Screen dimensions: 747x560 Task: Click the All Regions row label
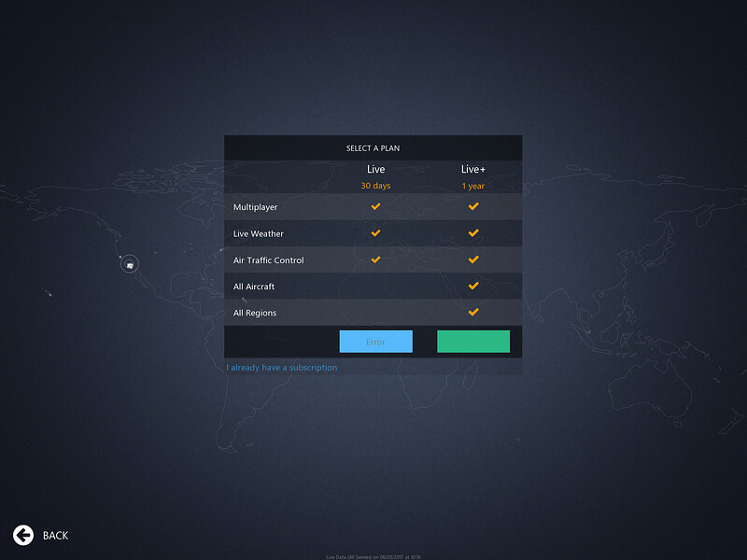pos(255,313)
